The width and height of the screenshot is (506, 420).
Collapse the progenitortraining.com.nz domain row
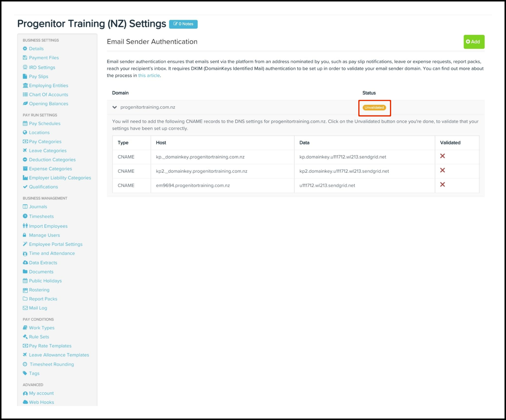[115, 107]
